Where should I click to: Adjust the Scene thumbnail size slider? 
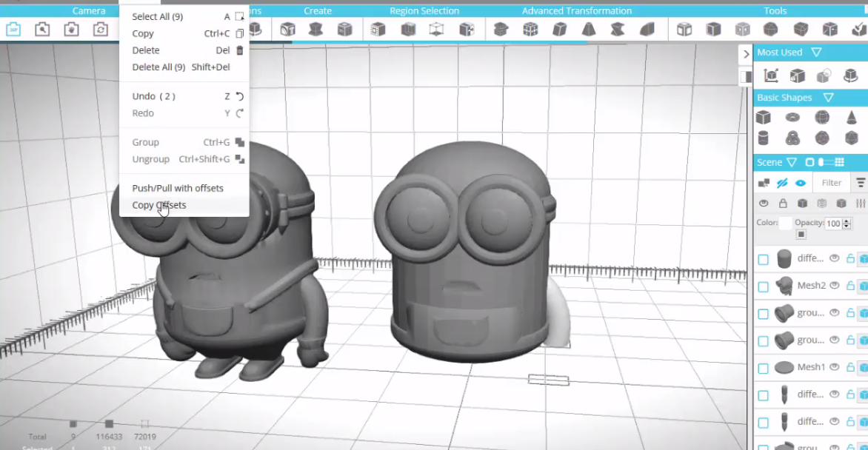[825, 162]
